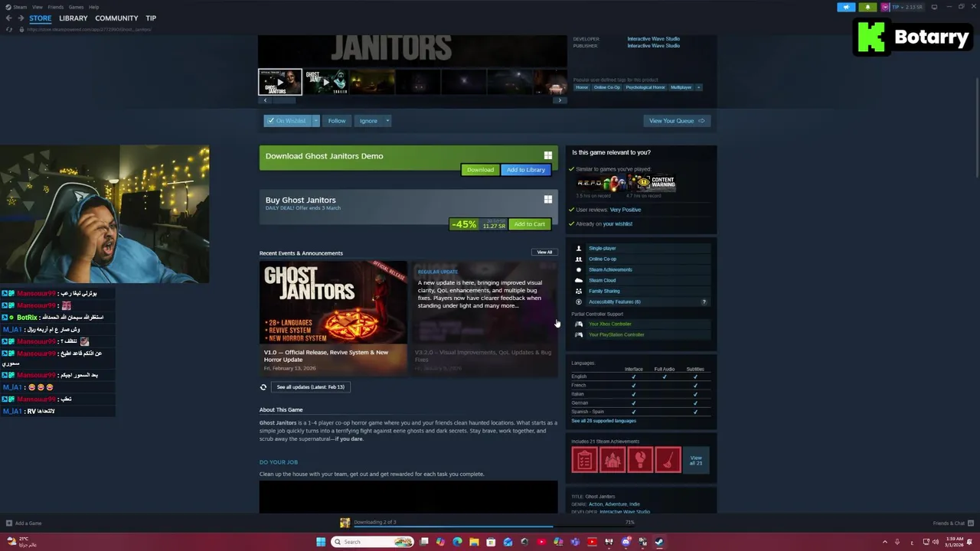
Task: Click the taskbar Search box
Action: coord(373,542)
